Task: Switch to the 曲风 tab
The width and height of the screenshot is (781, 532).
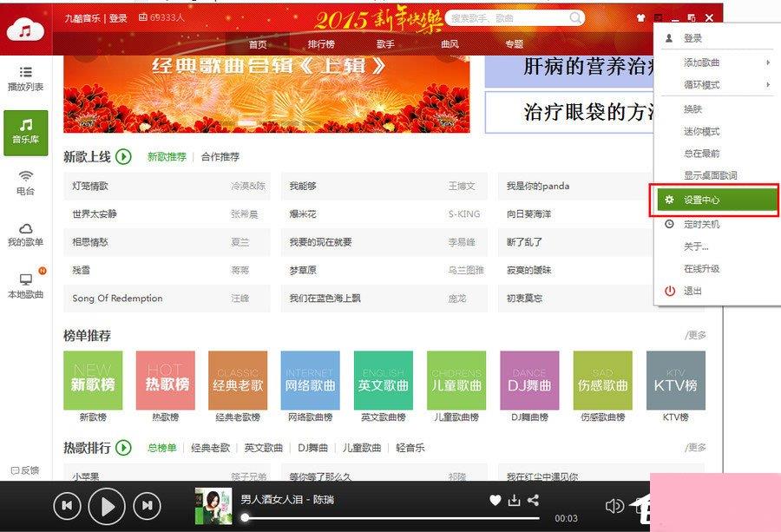Action: coord(450,44)
